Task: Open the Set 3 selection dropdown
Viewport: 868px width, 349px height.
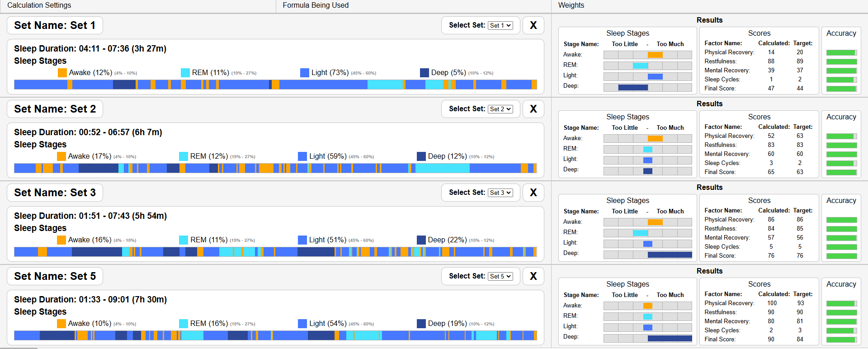Action: pyautogui.click(x=500, y=193)
